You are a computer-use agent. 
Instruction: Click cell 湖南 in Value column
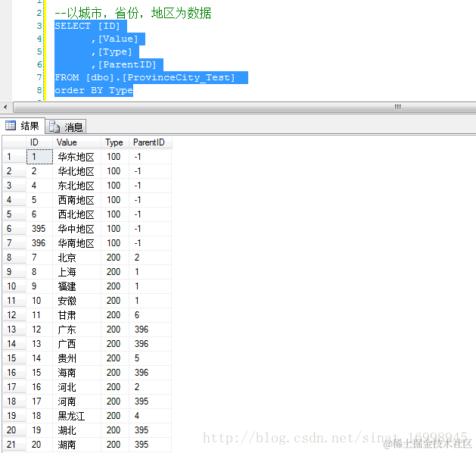(76, 445)
